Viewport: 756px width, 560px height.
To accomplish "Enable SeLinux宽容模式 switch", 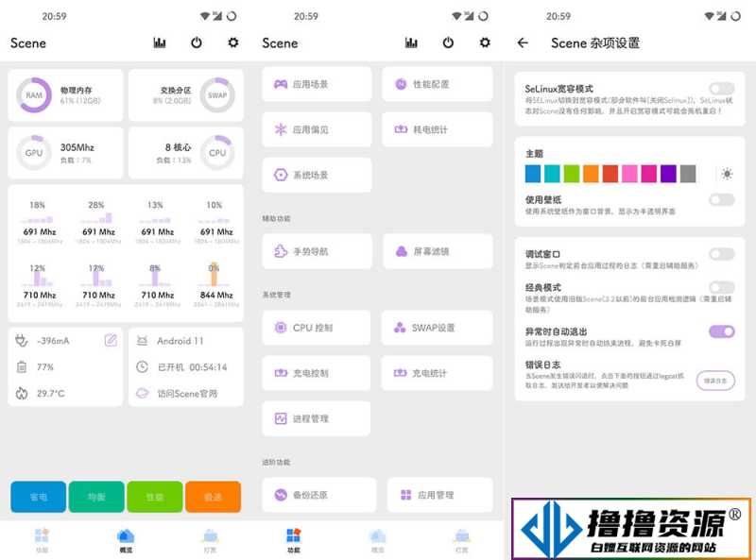I will 722,89.
